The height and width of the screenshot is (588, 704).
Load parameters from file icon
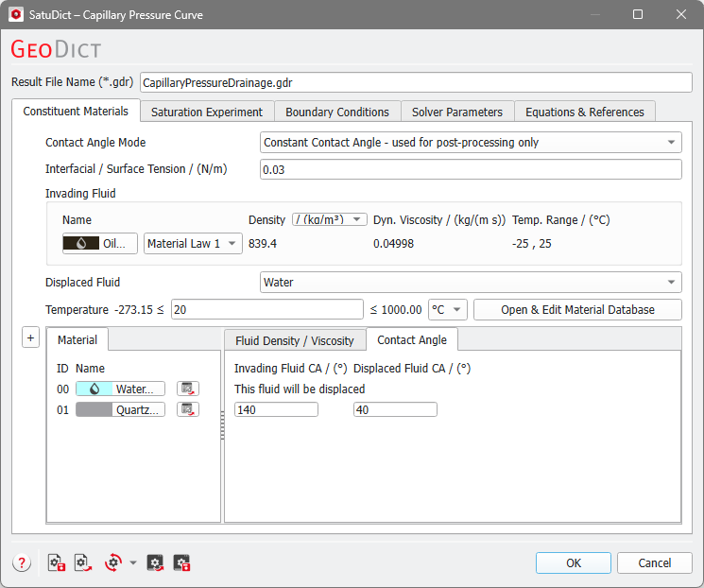point(83,562)
